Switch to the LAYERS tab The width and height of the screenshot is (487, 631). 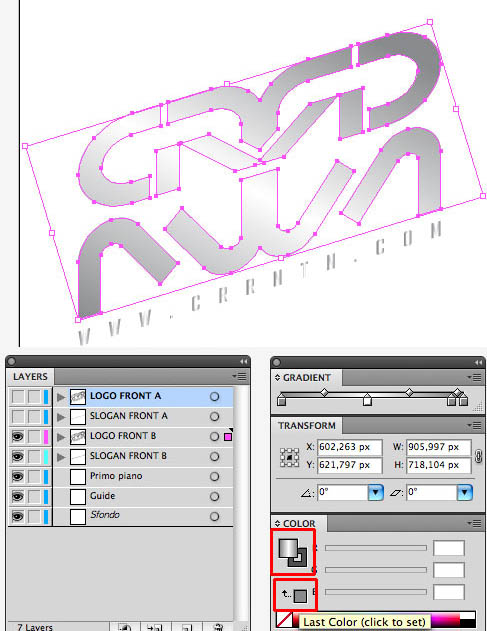click(x=31, y=377)
